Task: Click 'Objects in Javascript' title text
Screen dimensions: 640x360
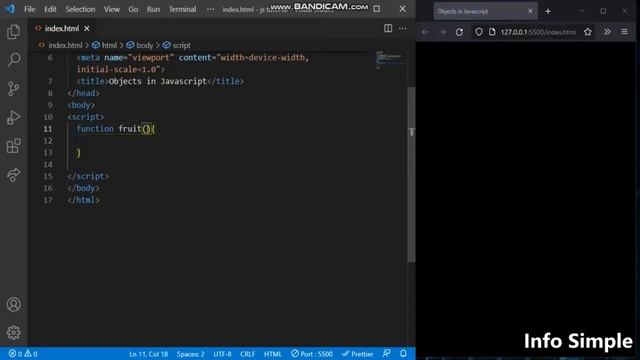Action: click(158, 81)
